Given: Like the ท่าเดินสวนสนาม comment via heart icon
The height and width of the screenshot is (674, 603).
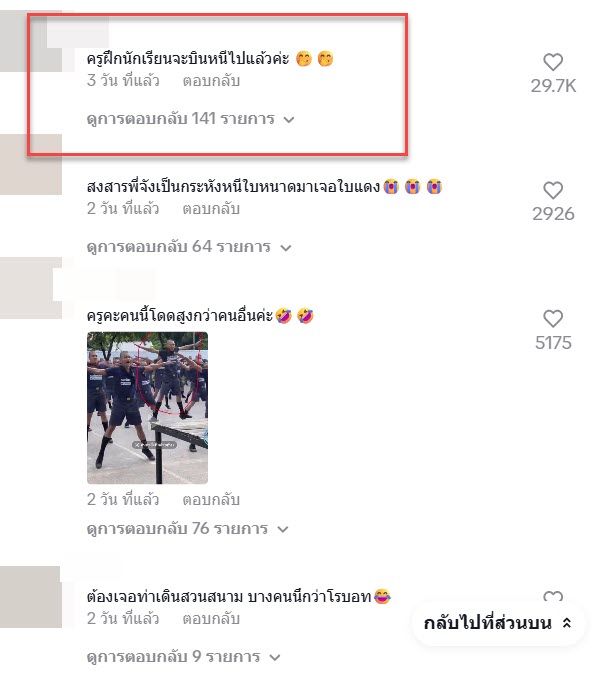Looking at the screenshot, I should [553, 596].
